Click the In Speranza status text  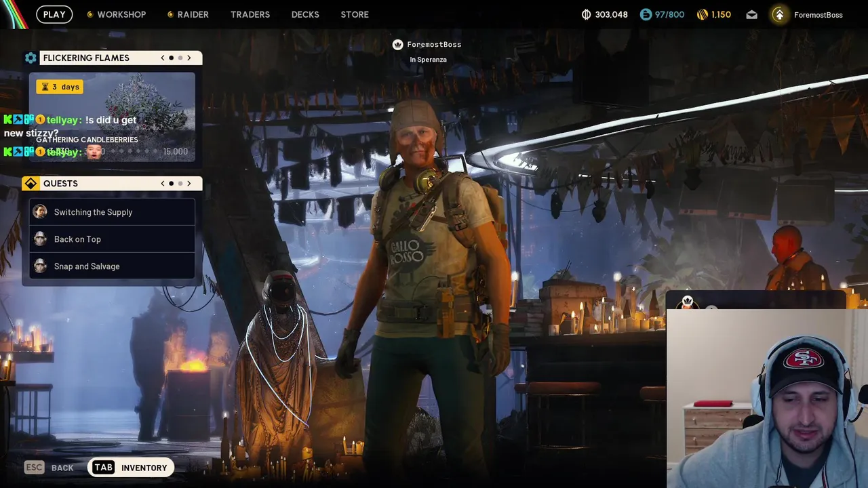coord(428,60)
